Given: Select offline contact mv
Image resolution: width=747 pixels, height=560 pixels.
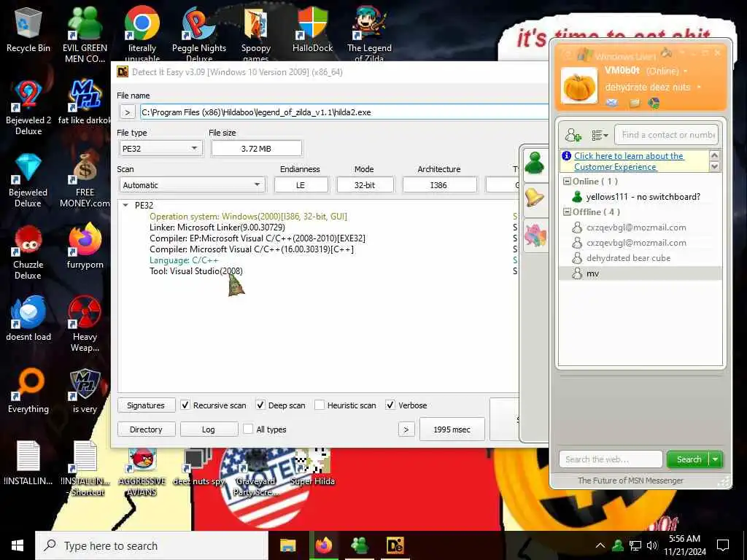Looking at the screenshot, I should tap(640, 273).
